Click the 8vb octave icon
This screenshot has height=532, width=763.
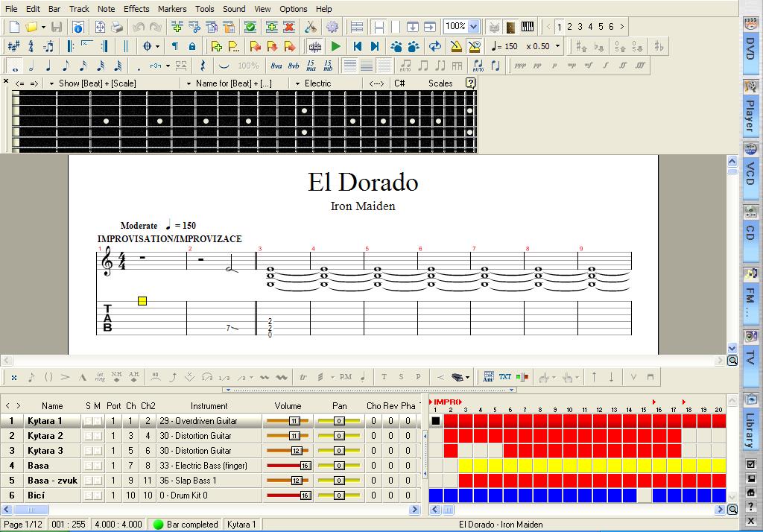294,66
